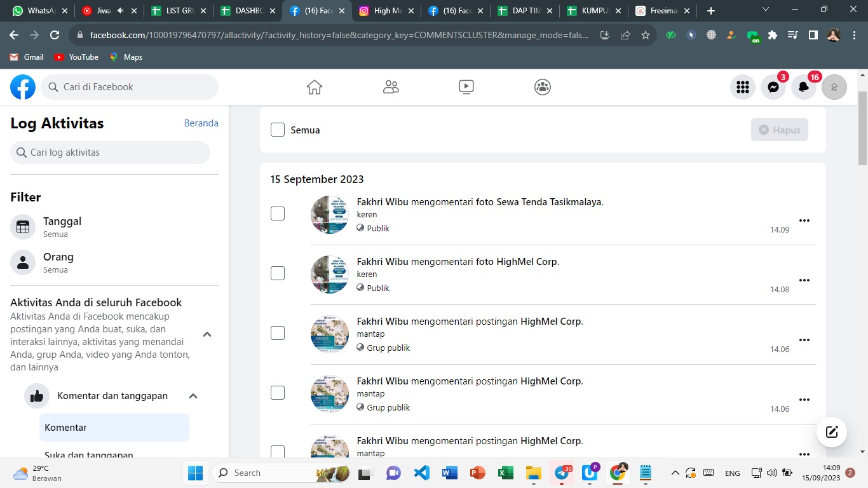Open Groups icon in top navigation
Viewport: 868px width, 488px height.
pyautogui.click(x=543, y=87)
